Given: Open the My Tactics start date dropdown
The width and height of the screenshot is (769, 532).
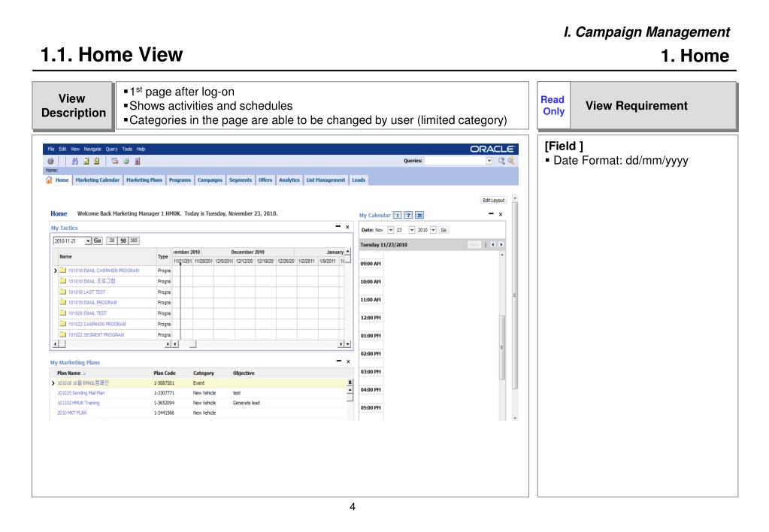Looking at the screenshot, I should click(88, 240).
